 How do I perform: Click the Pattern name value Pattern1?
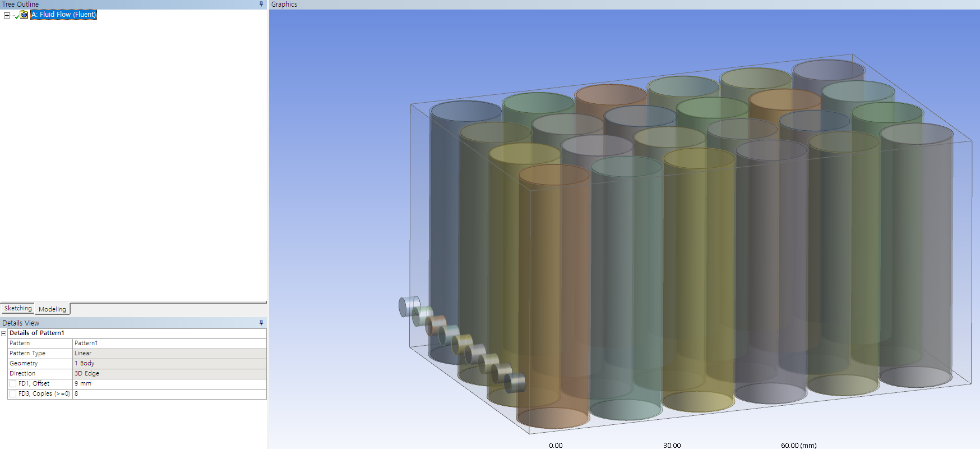point(169,343)
